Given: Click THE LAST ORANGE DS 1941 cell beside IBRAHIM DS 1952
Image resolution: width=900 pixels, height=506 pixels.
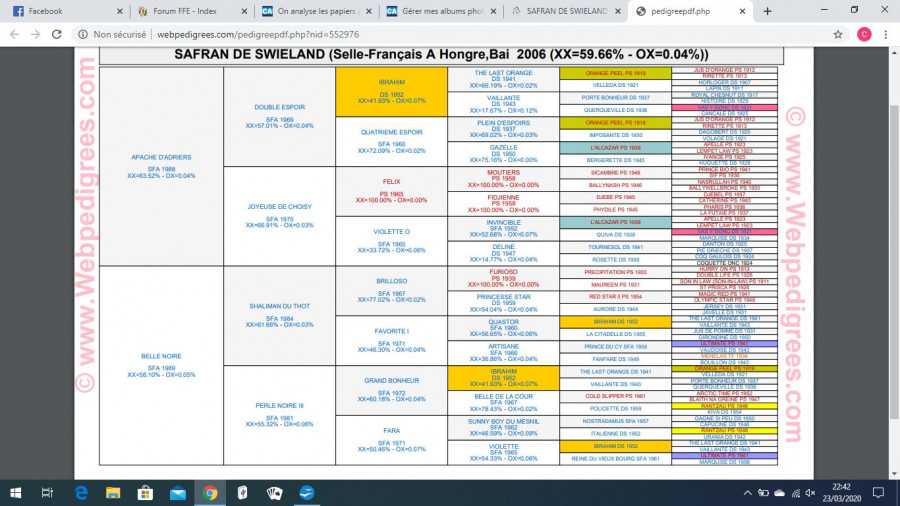Looking at the screenshot, I should point(503,79).
